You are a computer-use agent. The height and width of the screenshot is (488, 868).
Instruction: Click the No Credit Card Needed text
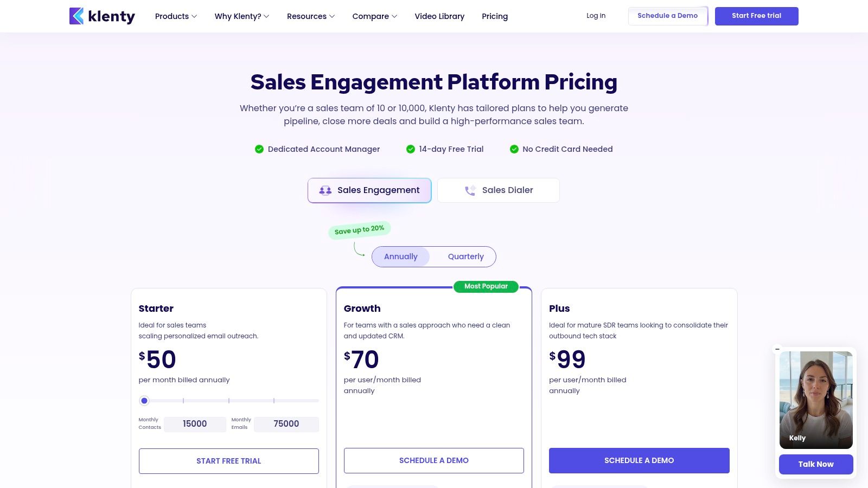click(x=567, y=149)
